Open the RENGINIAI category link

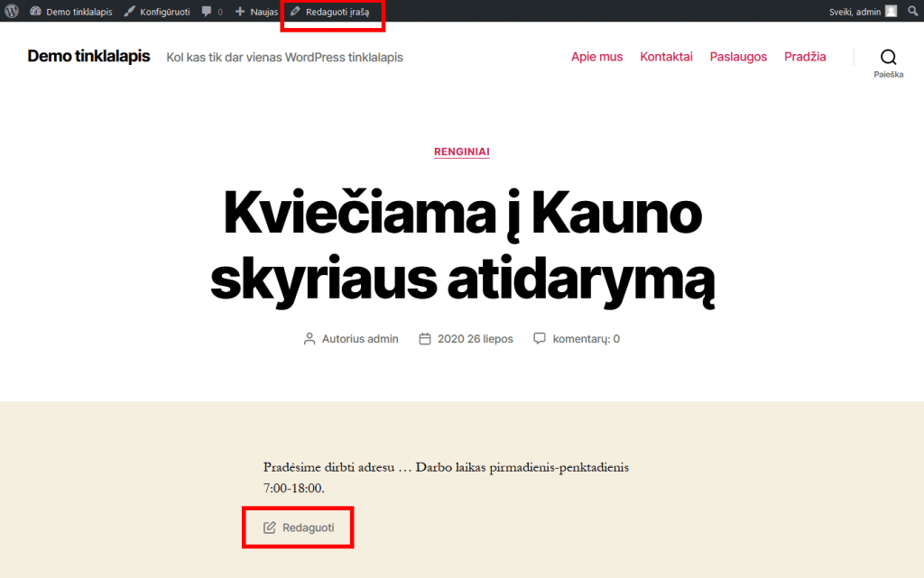[462, 151]
